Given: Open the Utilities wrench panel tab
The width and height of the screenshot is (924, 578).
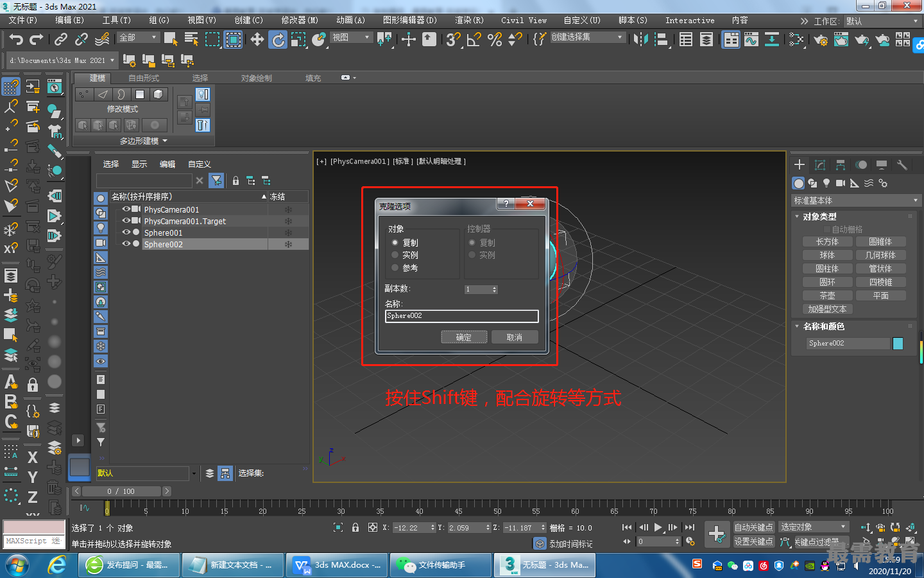Looking at the screenshot, I should (x=902, y=165).
